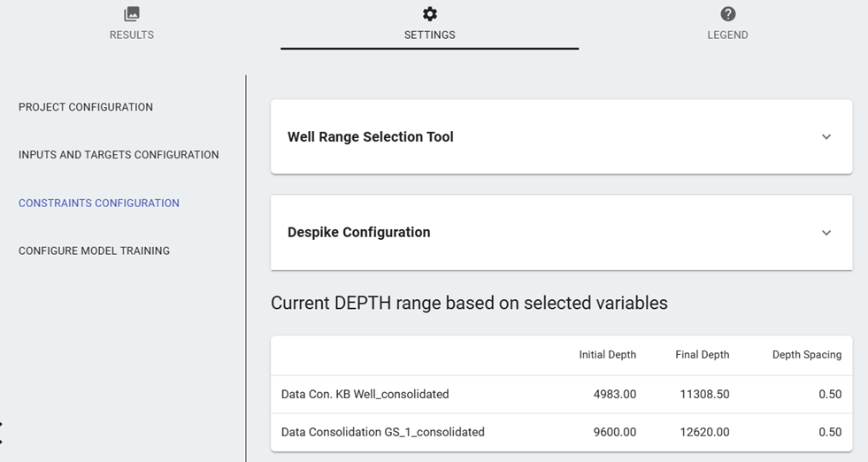Click the Depth Spacing column header
Viewport: 868px width, 462px height.
807,355
